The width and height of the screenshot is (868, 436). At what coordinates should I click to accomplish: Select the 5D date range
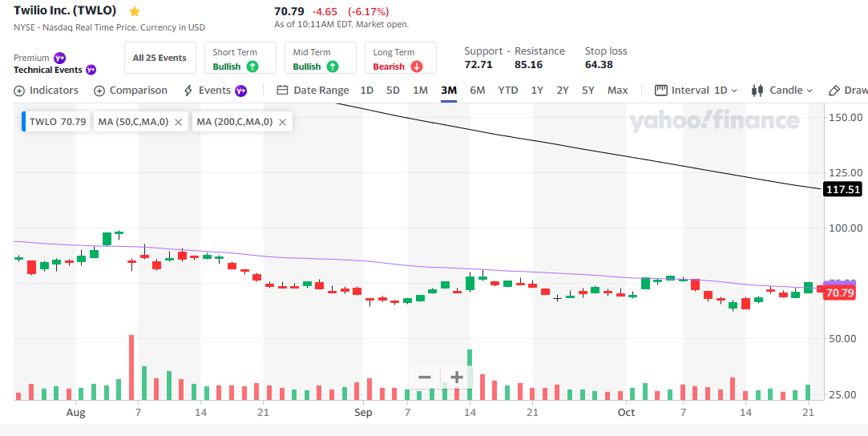coord(393,91)
